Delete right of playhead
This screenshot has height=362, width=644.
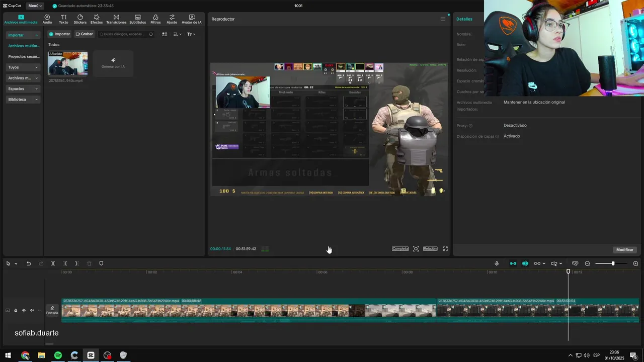pyautogui.click(x=76, y=263)
